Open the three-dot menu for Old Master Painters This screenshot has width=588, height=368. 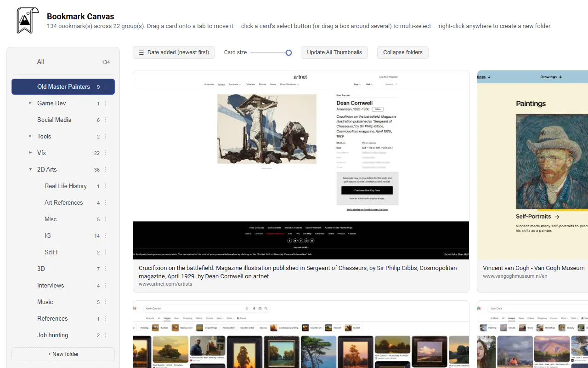click(x=106, y=86)
